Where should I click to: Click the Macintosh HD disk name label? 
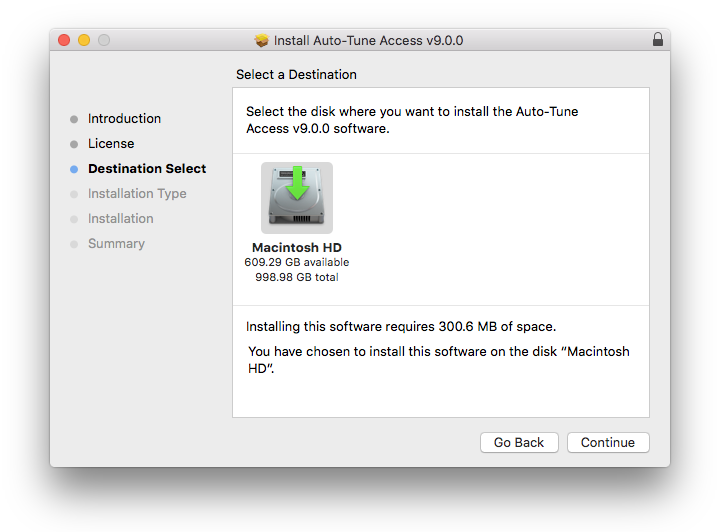click(297, 247)
